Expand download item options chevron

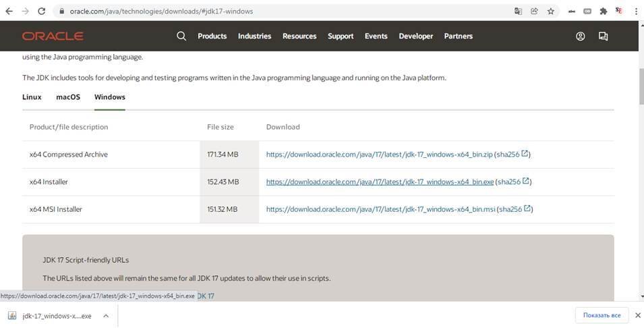(106, 316)
